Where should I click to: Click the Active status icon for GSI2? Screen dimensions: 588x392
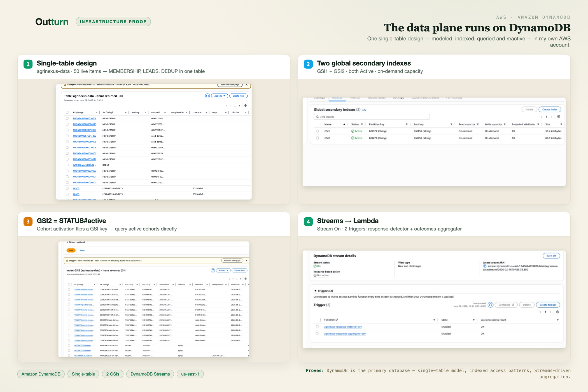click(x=353, y=138)
